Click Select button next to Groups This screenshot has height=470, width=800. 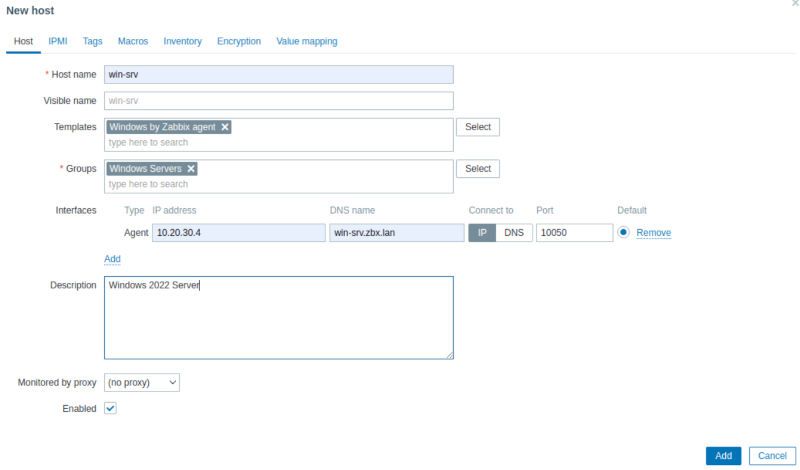(x=478, y=169)
